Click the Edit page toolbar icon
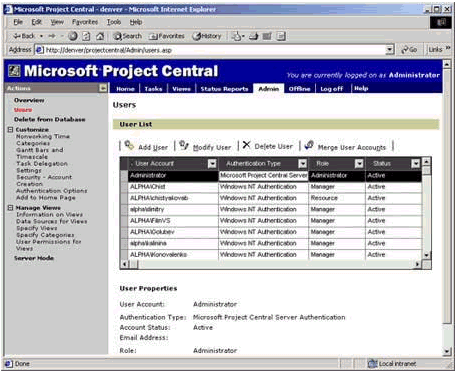Screen dimensions: 456x372 (267, 36)
